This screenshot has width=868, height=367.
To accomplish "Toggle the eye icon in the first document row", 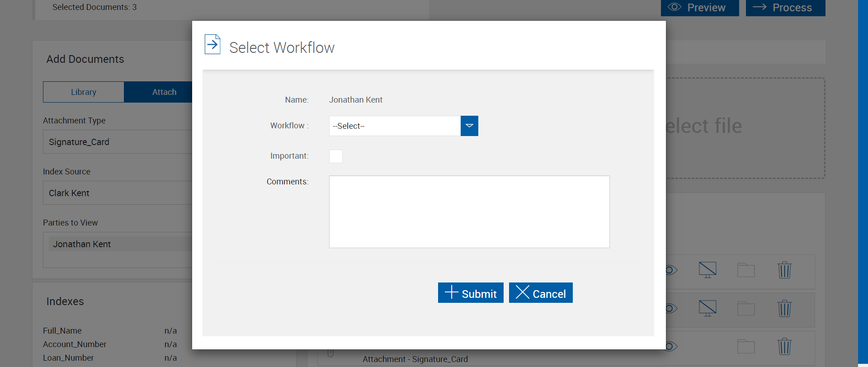I will click(671, 270).
